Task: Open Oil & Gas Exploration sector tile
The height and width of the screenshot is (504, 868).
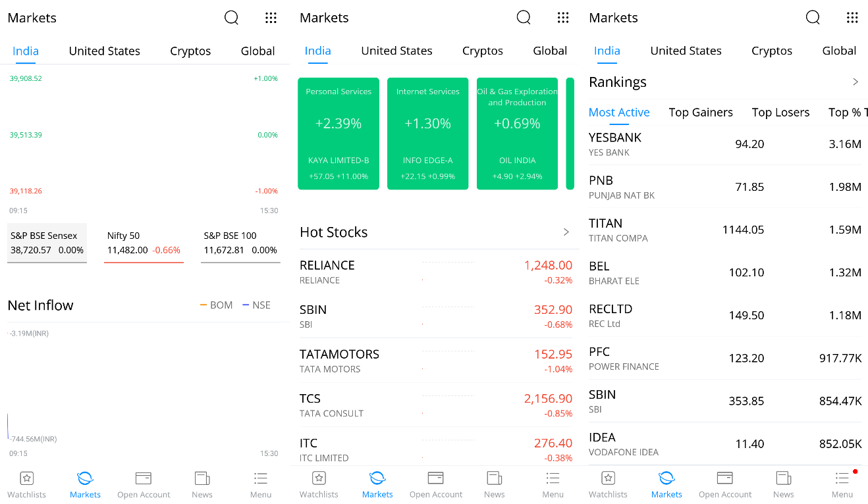Action: tap(517, 134)
